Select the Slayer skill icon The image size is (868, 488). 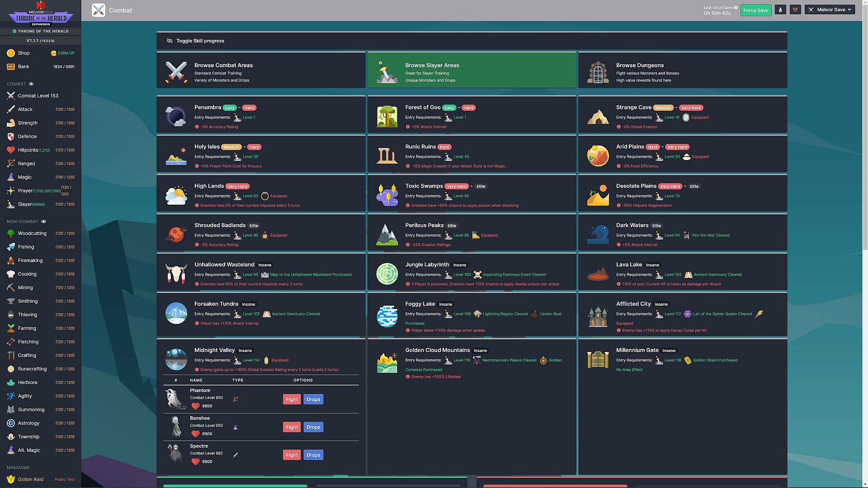pos(11,204)
